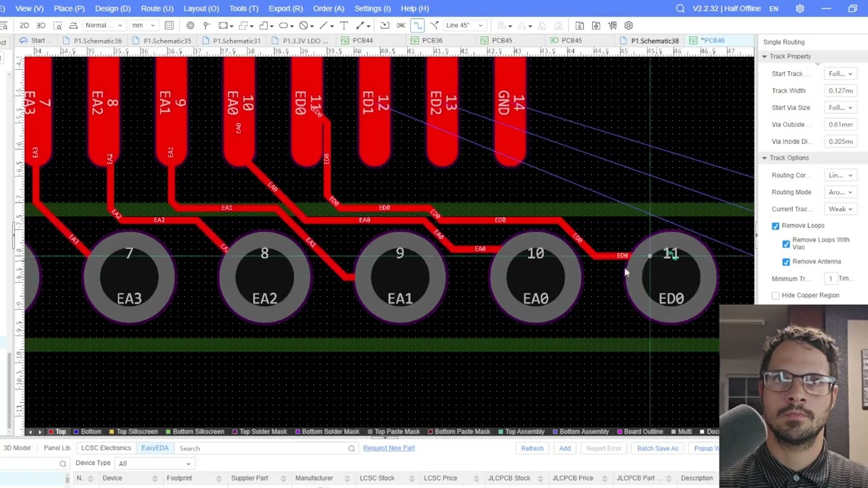Open toolbar settings gear
The width and height of the screenshot is (868, 488).
pos(629,26)
